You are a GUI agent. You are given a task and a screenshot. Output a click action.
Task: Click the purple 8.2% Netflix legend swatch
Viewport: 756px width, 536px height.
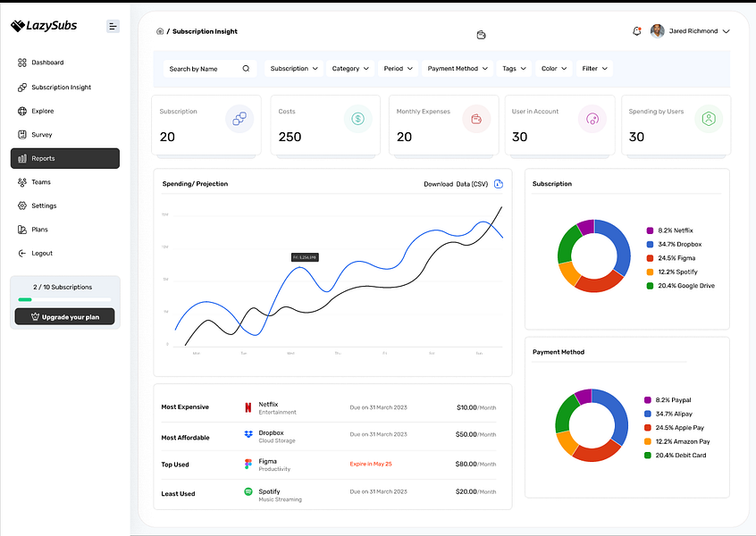[650, 230]
